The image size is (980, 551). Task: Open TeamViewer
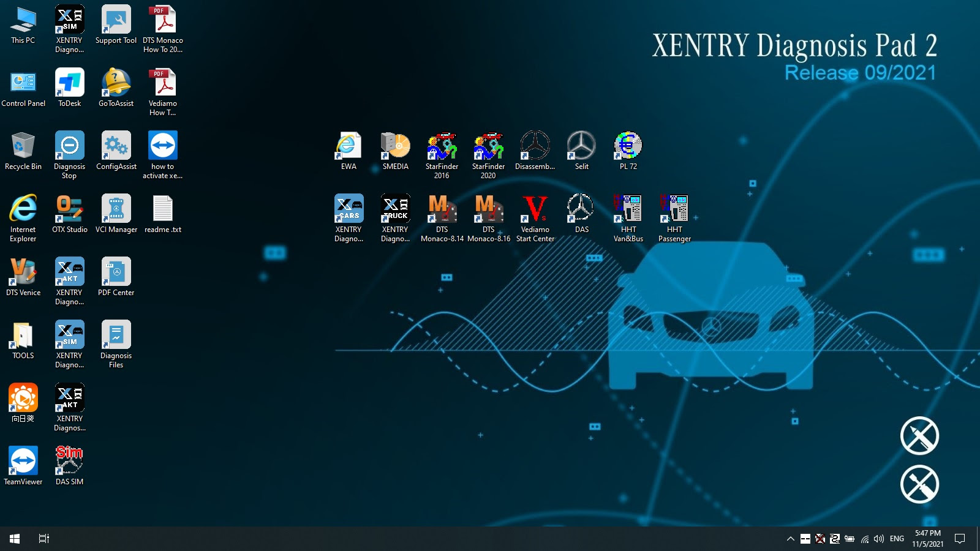(x=23, y=459)
